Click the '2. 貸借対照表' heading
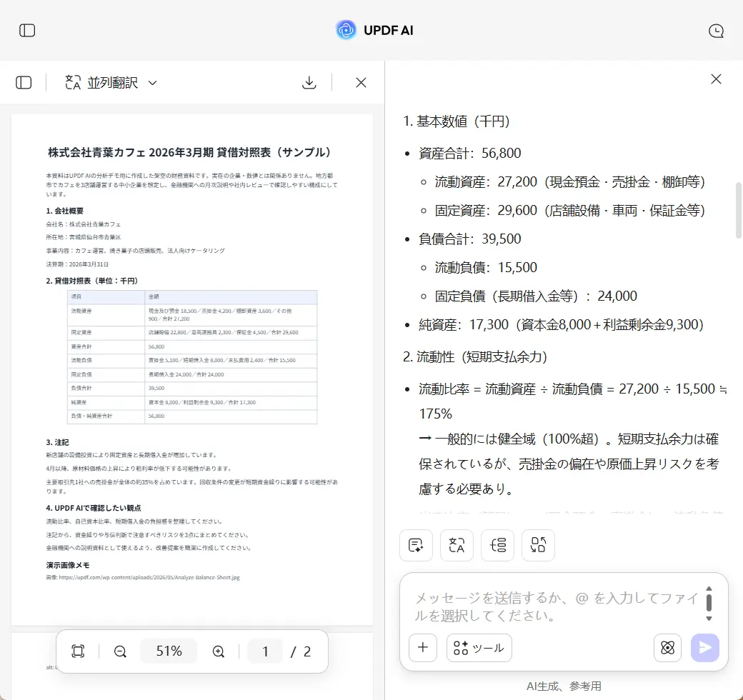The width and height of the screenshot is (743, 700). coord(92,281)
